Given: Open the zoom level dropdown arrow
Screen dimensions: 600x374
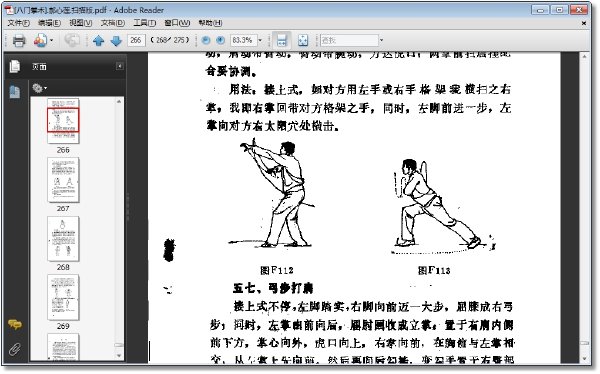Looking at the screenshot, I should tap(260, 40).
